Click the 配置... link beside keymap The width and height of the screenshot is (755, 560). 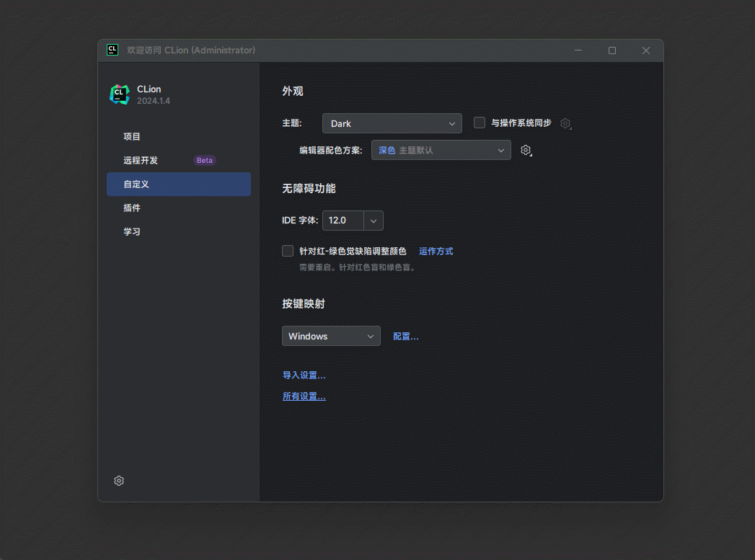[405, 335]
